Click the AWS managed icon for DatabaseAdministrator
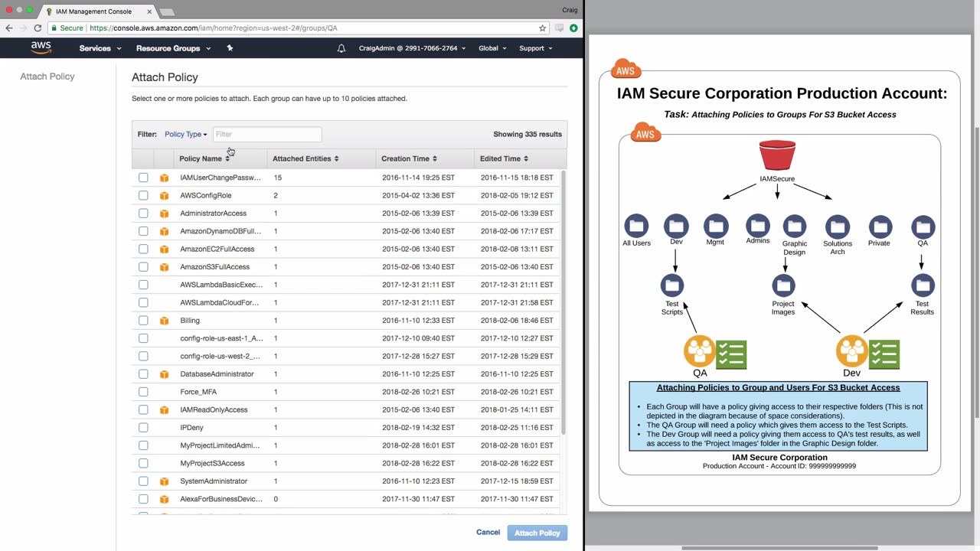 point(164,374)
